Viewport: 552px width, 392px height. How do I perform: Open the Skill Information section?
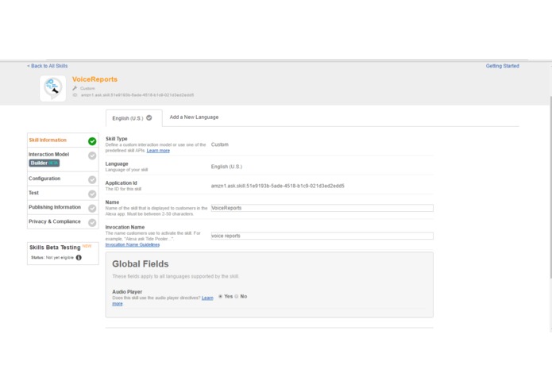point(63,140)
